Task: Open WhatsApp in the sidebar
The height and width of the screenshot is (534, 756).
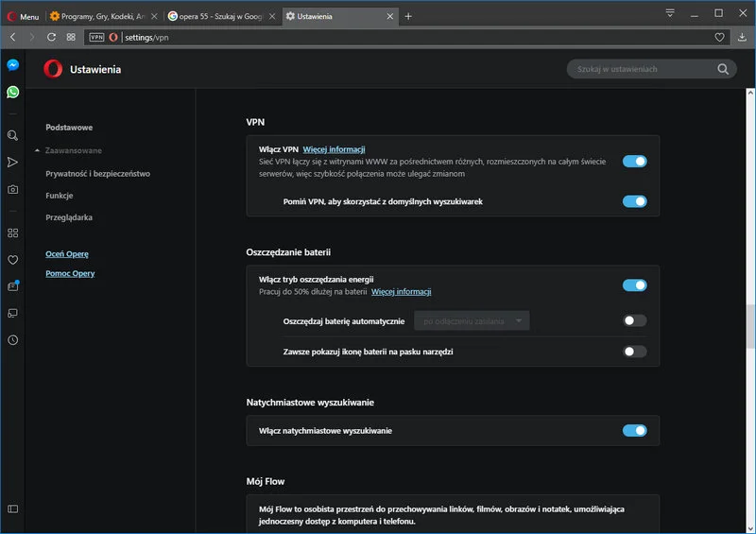Action: 12,92
